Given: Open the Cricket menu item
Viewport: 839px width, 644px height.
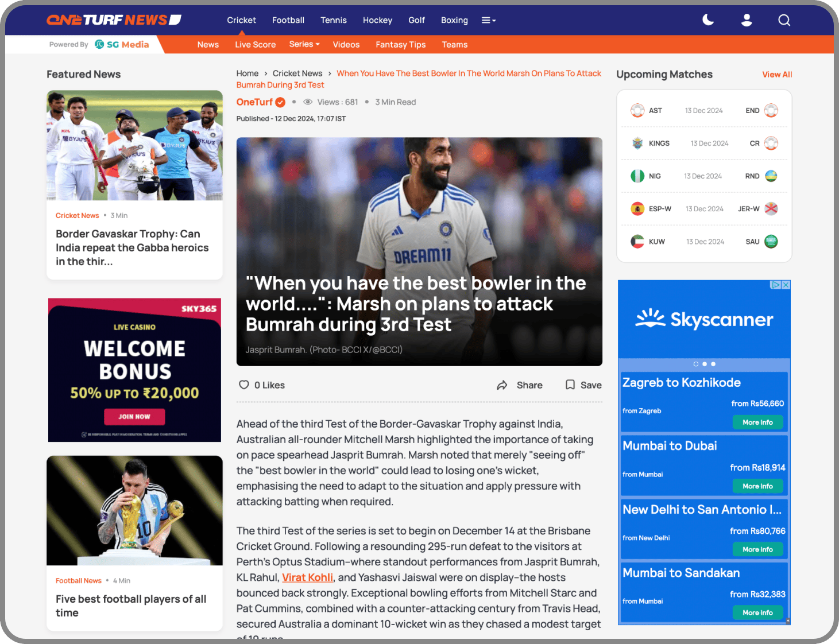Looking at the screenshot, I should [241, 20].
